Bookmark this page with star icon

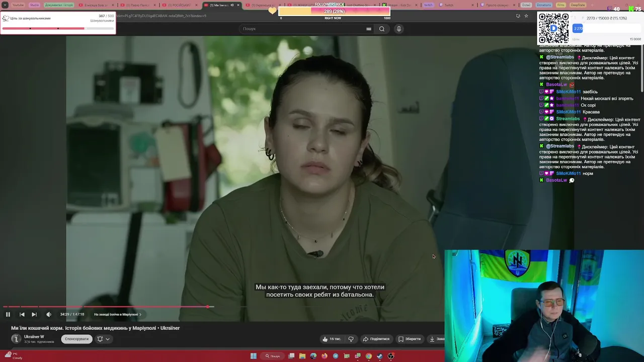(x=526, y=16)
